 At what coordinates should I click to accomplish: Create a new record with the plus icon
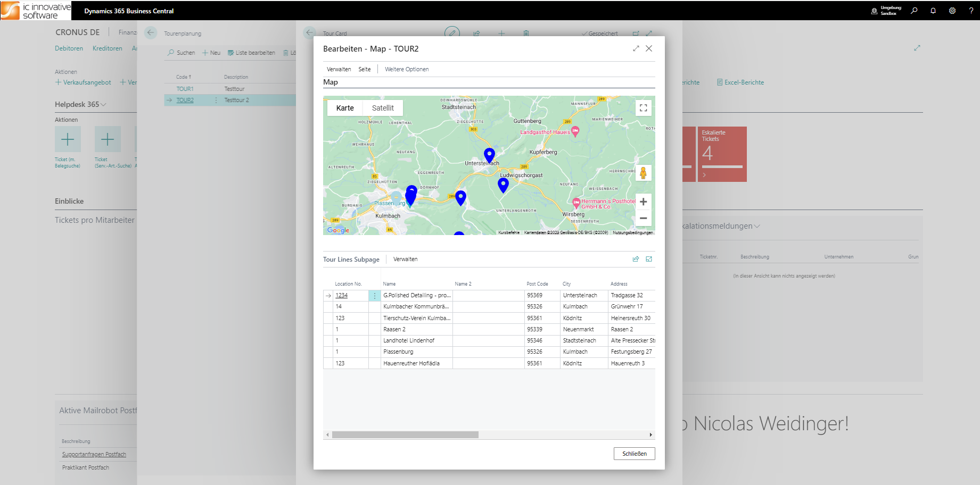coord(501,34)
